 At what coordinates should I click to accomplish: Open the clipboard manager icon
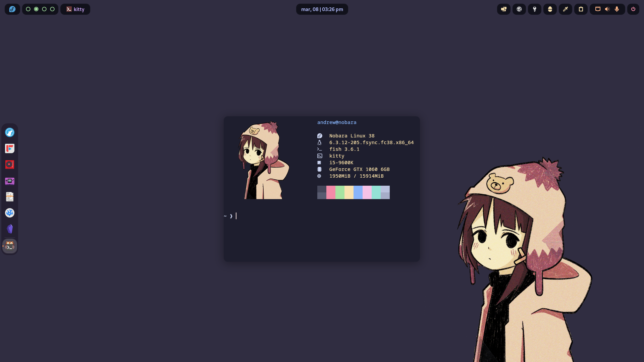[581, 9]
